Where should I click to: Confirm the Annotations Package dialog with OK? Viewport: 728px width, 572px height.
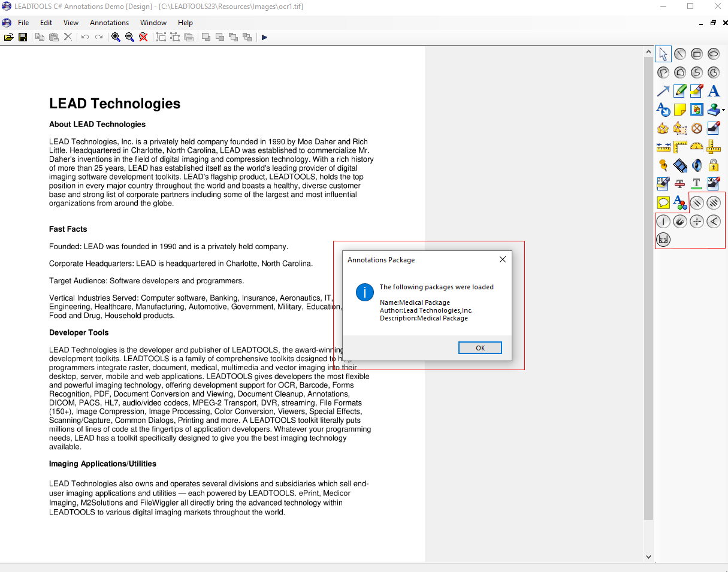point(480,348)
